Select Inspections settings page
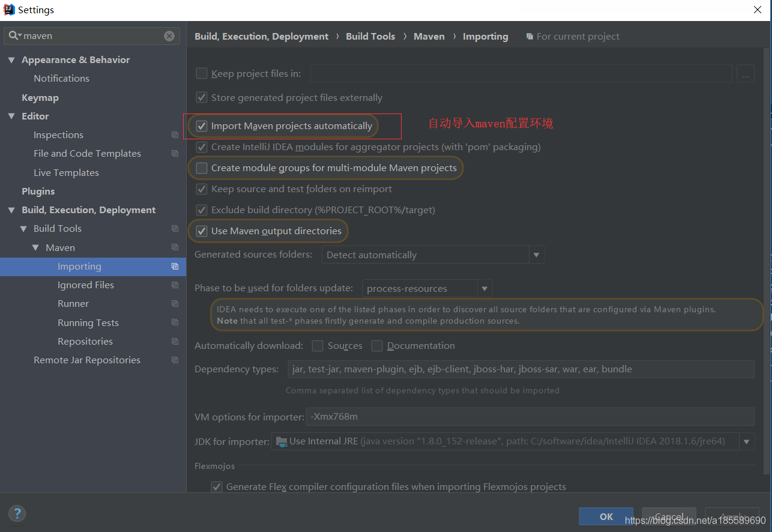 [x=58, y=135]
